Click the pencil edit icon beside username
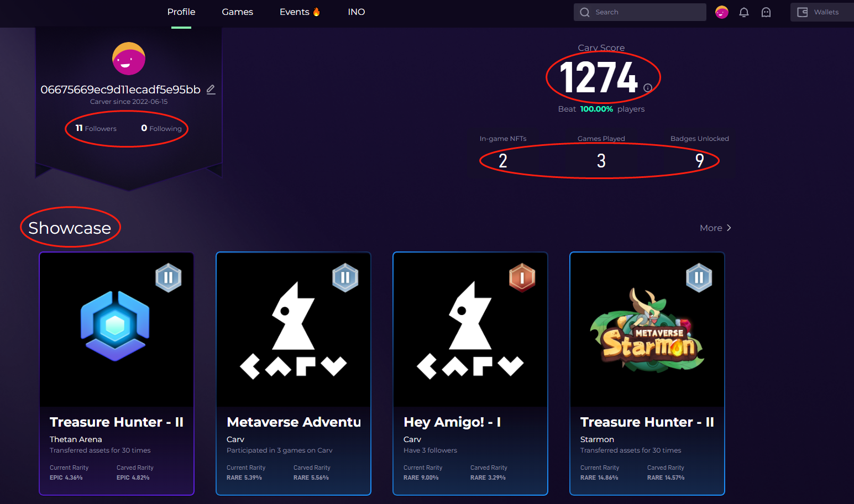854x504 pixels. (x=211, y=90)
